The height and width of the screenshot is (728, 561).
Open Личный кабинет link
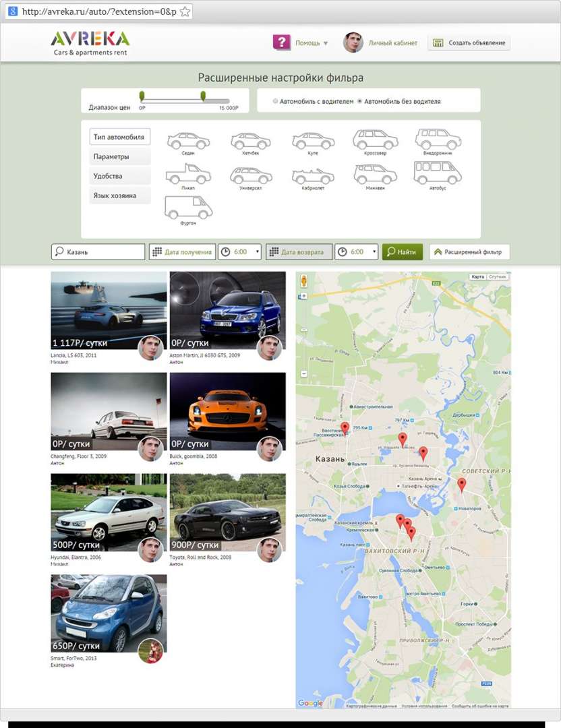click(x=393, y=42)
